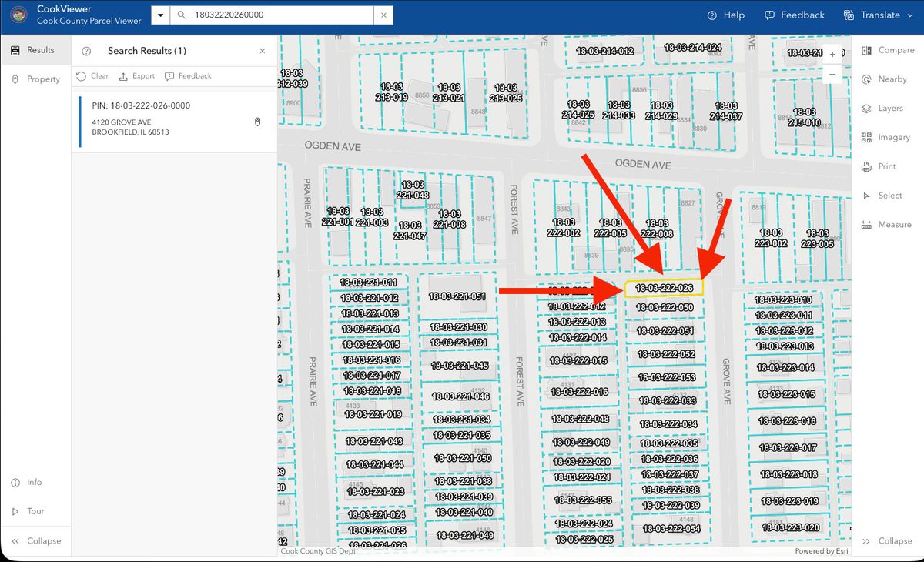Switch to the Results tab

click(32, 50)
